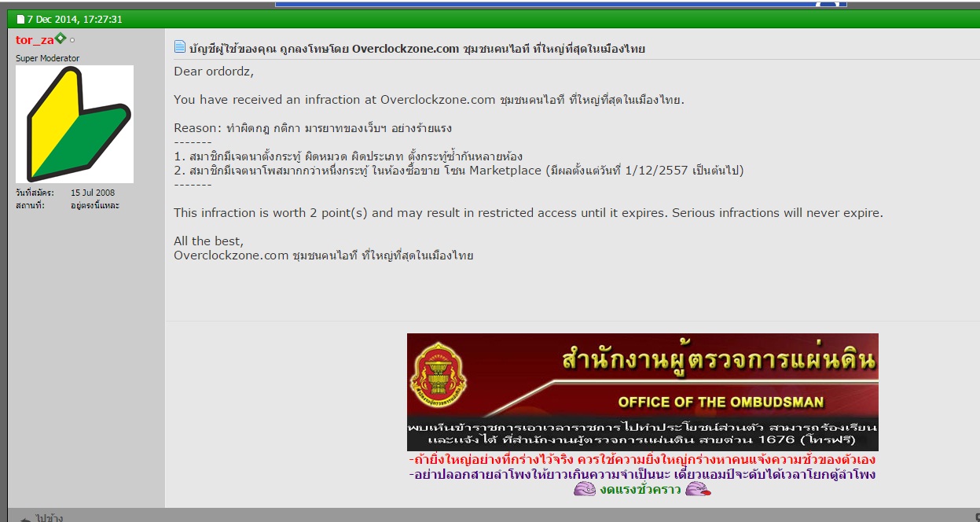
Task: Click the green diamond badge next to tor_za
Action: (x=61, y=39)
